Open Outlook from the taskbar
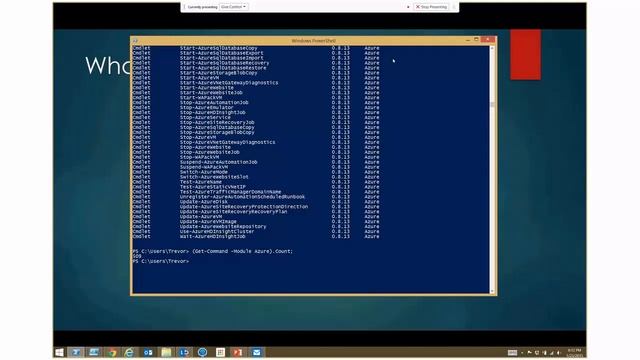Image resolution: width=640 pixels, height=360 pixels. [148, 352]
